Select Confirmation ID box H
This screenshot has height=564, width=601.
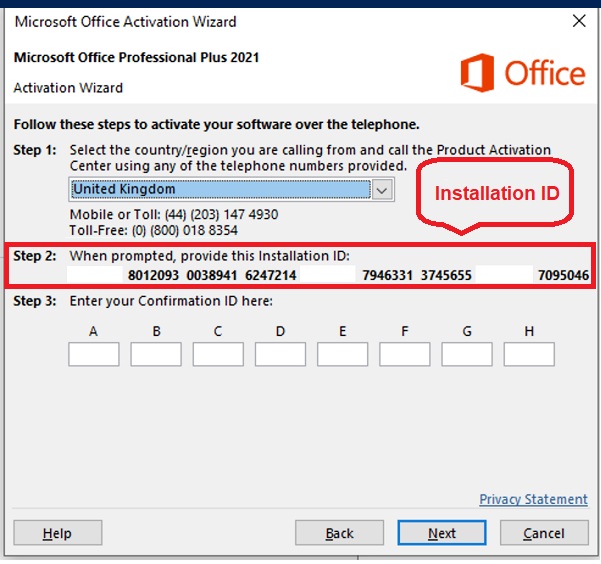[529, 354]
